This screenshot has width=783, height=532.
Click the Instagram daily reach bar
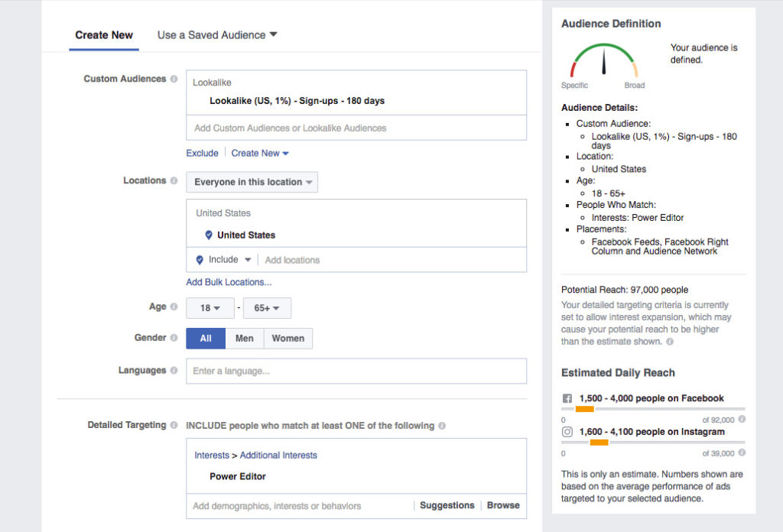pos(653,443)
